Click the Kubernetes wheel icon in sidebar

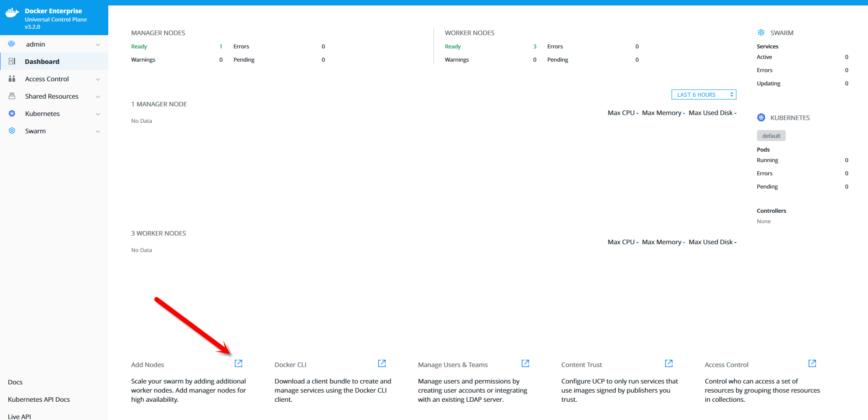12,113
